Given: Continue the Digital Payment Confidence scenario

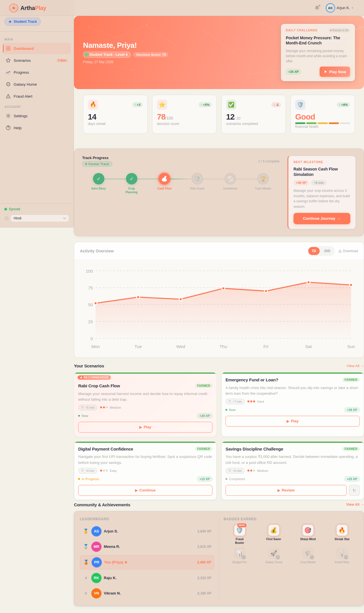Looking at the screenshot, I should (x=145, y=490).
